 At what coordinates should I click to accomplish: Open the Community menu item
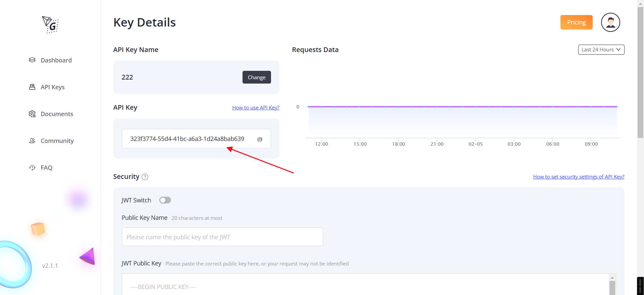[57, 141]
